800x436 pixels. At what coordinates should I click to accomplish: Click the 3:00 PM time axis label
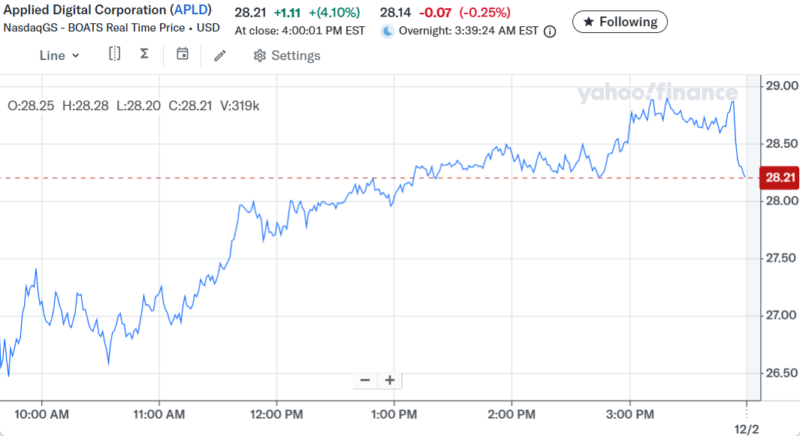(x=630, y=413)
